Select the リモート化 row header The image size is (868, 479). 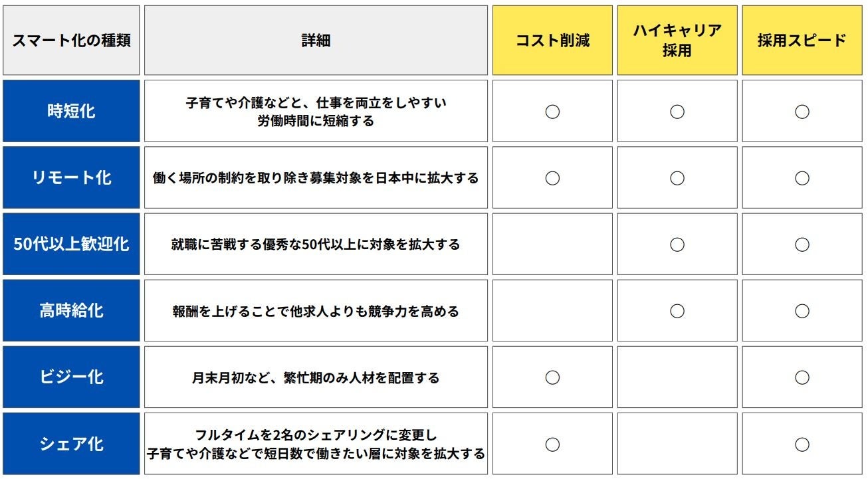pyautogui.click(x=71, y=177)
